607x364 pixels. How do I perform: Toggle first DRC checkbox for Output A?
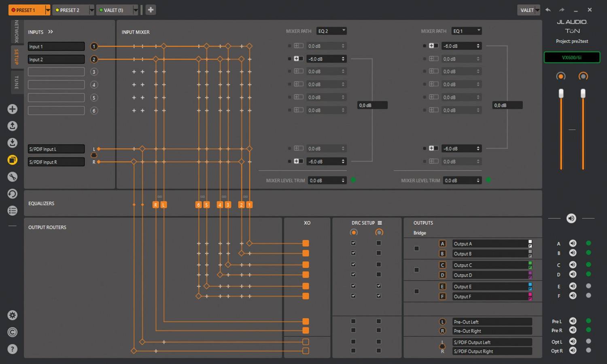coord(353,243)
